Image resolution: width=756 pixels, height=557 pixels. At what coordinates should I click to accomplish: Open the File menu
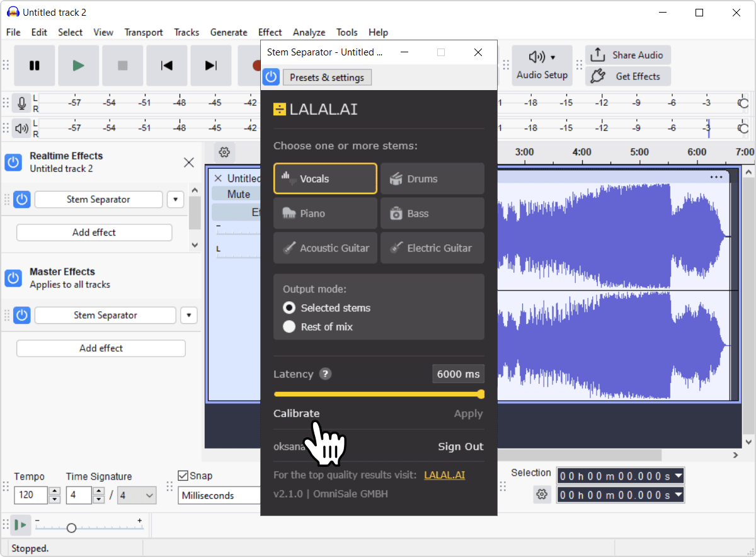coord(13,32)
